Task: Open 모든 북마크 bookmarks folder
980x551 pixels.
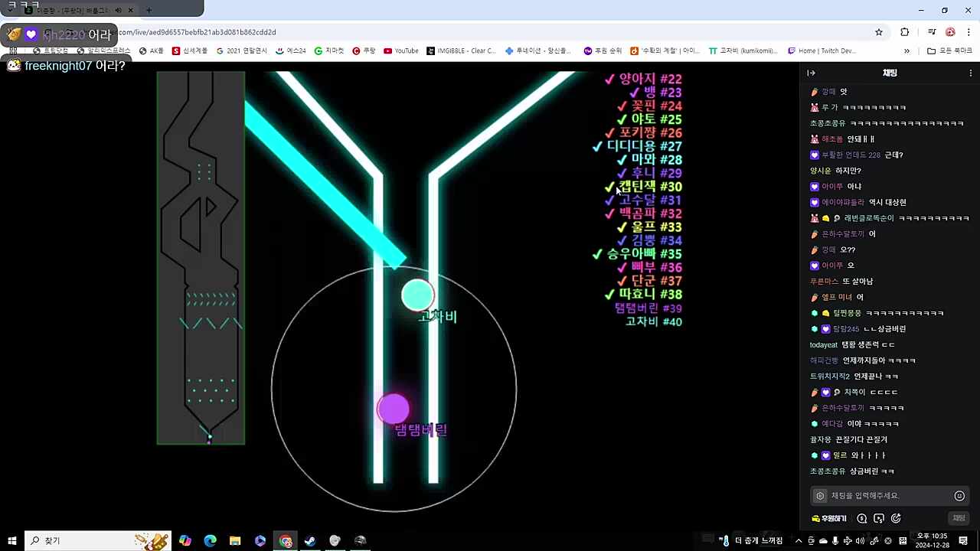Action: [949, 51]
